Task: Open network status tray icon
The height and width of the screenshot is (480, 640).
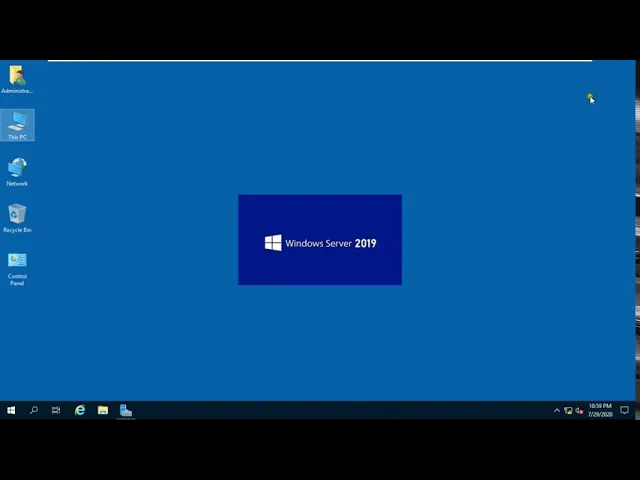Action: point(568,411)
